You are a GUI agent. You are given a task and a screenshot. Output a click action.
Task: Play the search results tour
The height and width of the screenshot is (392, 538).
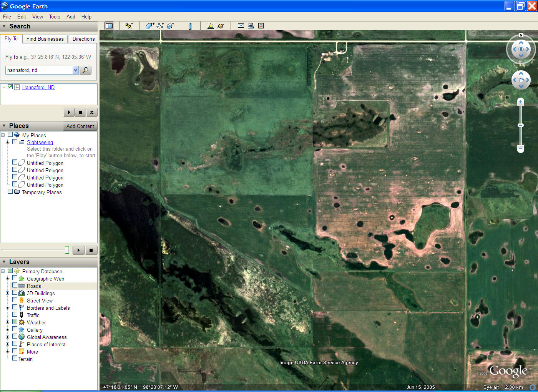[x=69, y=112]
